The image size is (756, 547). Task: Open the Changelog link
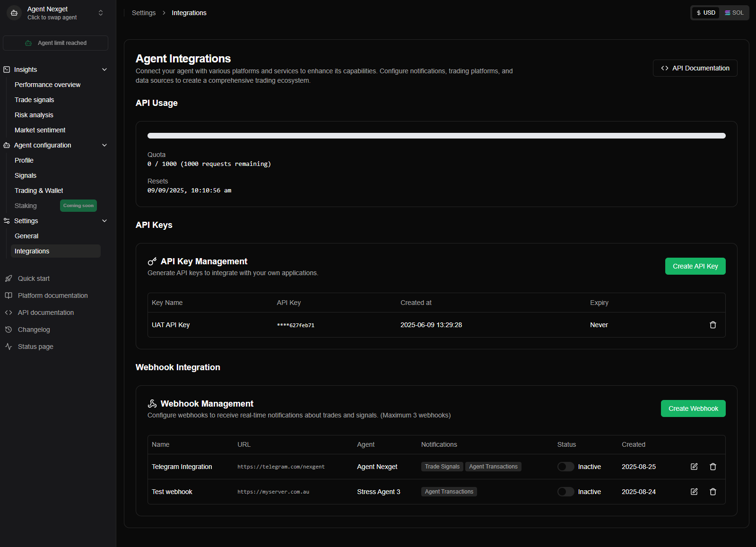(x=34, y=330)
